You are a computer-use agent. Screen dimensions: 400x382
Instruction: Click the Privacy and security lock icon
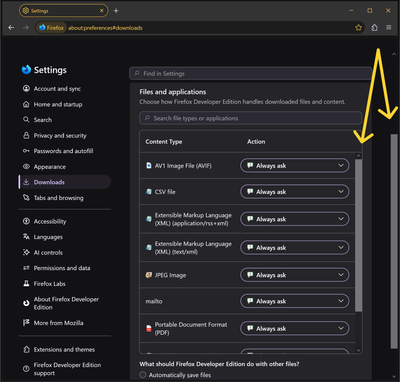tap(26, 135)
